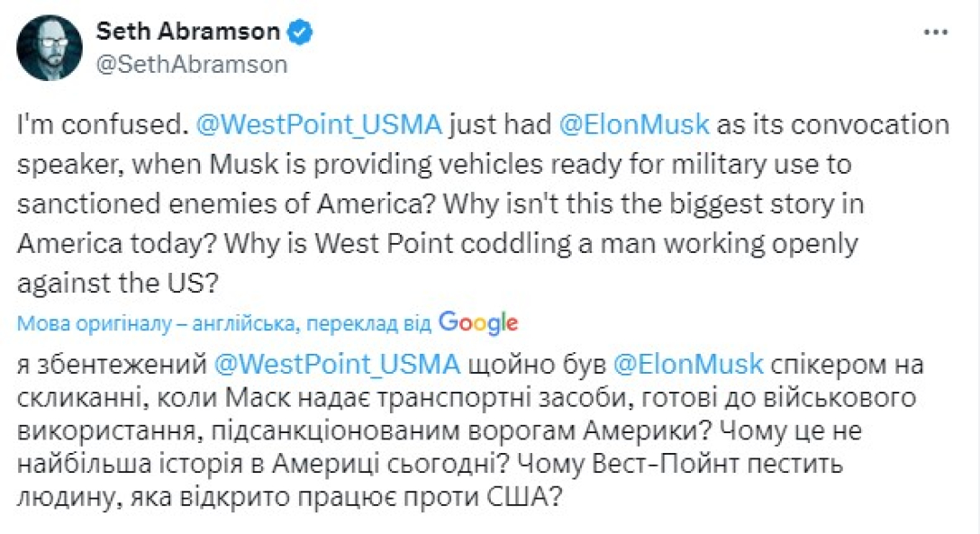Click the Google logo

point(478,322)
